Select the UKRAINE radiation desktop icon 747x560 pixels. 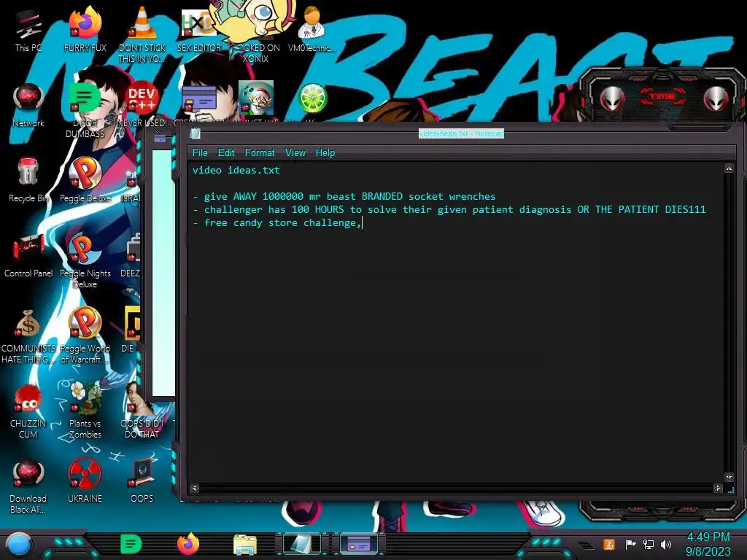pyautogui.click(x=85, y=481)
